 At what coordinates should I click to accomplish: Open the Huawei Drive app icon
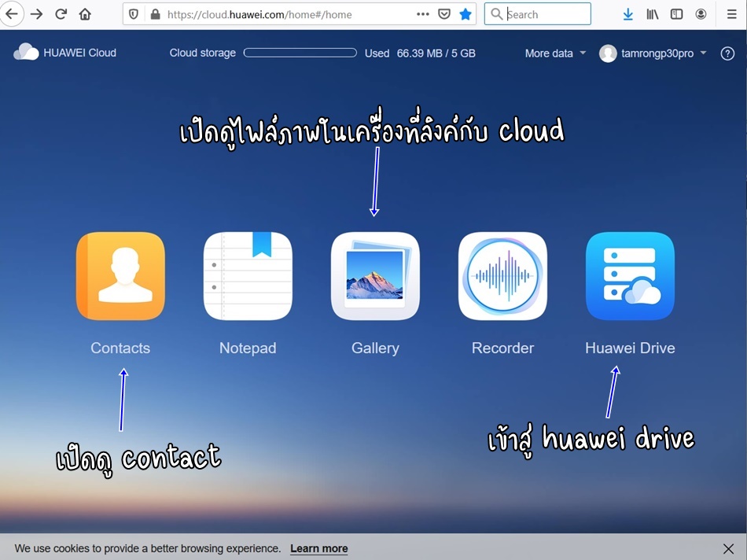click(x=630, y=276)
